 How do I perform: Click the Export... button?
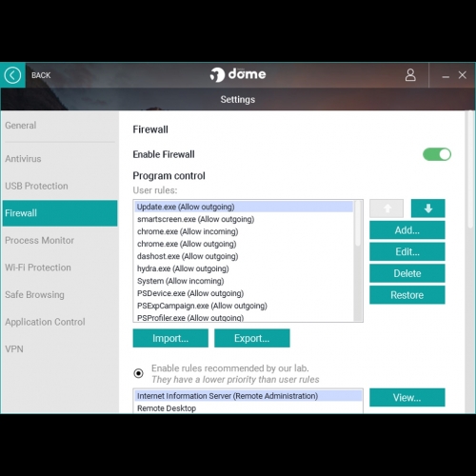pos(252,338)
